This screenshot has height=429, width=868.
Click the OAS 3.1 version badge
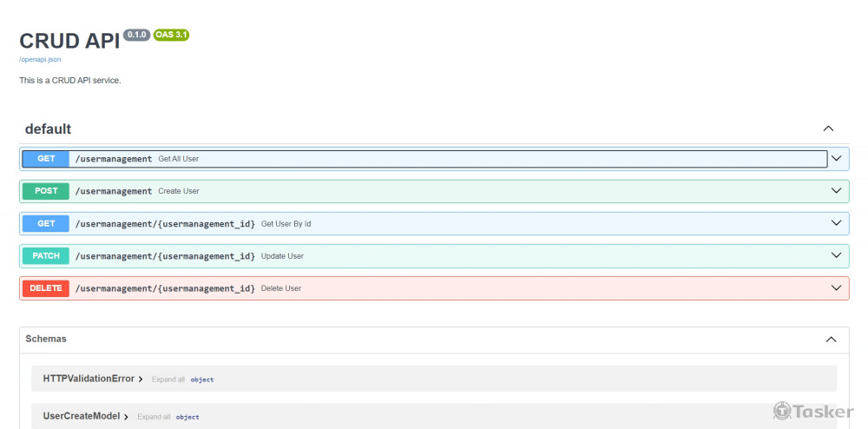(x=171, y=35)
